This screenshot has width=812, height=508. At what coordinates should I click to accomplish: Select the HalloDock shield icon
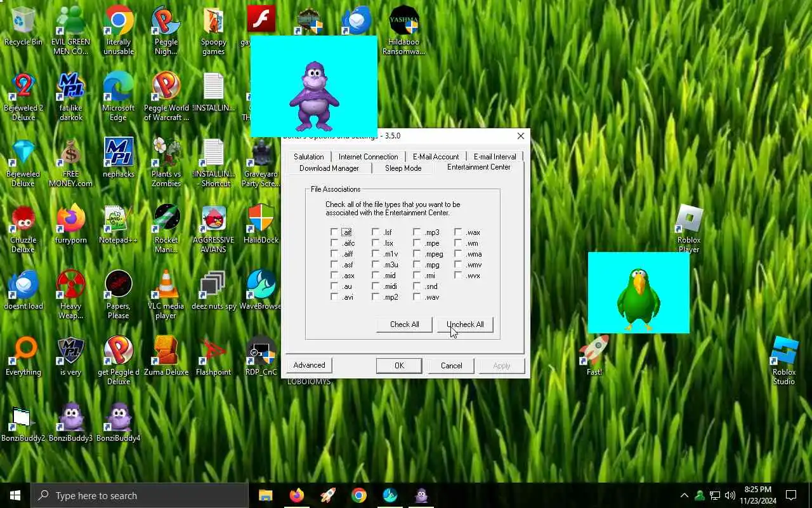(x=261, y=224)
